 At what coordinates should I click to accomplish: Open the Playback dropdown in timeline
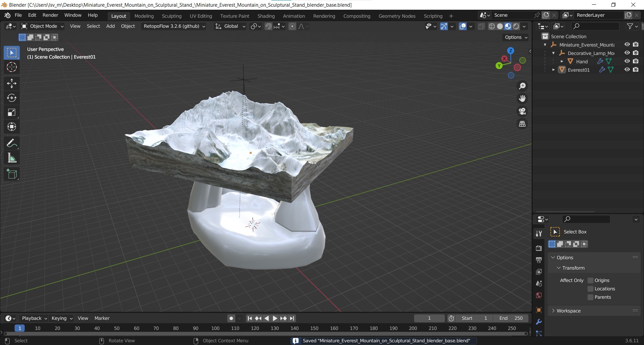pyautogui.click(x=34, y=318)
